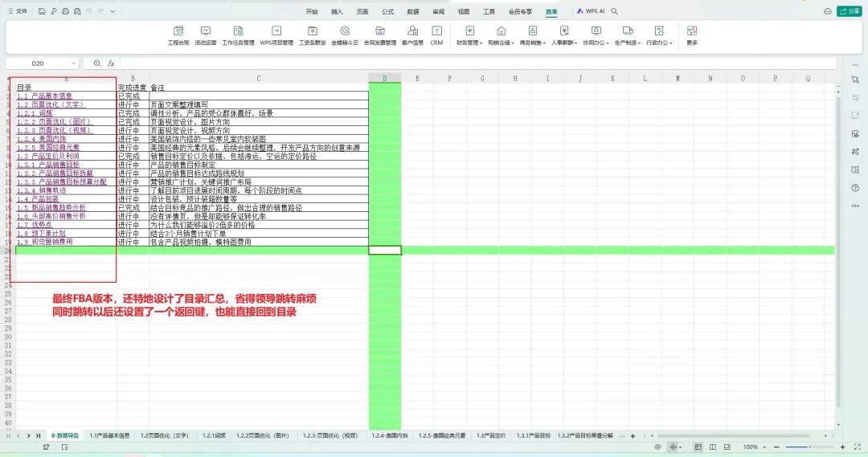868x457 pixels.
Task: Switch to page break preview in status bar
Action: (727, 447)
